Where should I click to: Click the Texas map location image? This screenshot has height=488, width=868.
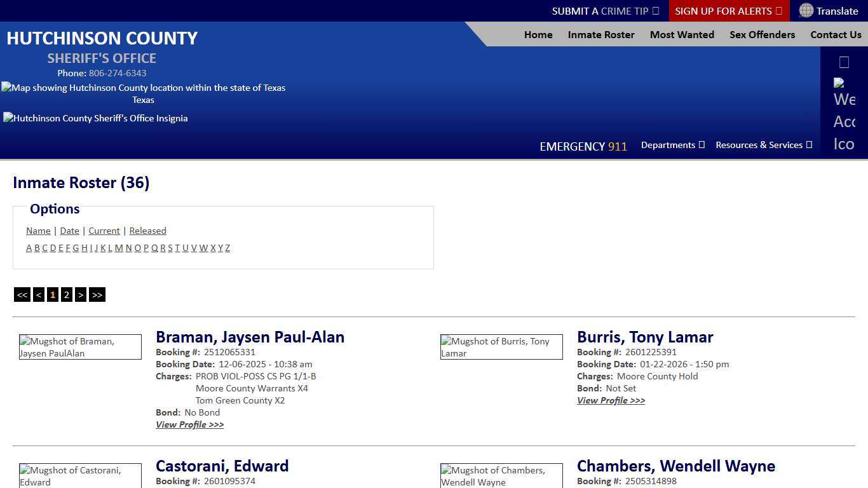click(x=143, y=93)
